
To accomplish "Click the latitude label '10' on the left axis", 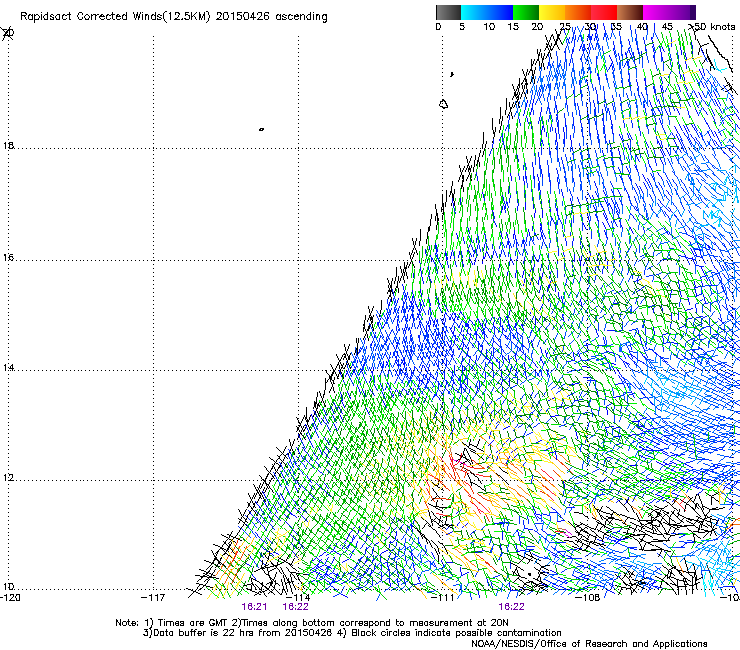I will tap(8, 587).
